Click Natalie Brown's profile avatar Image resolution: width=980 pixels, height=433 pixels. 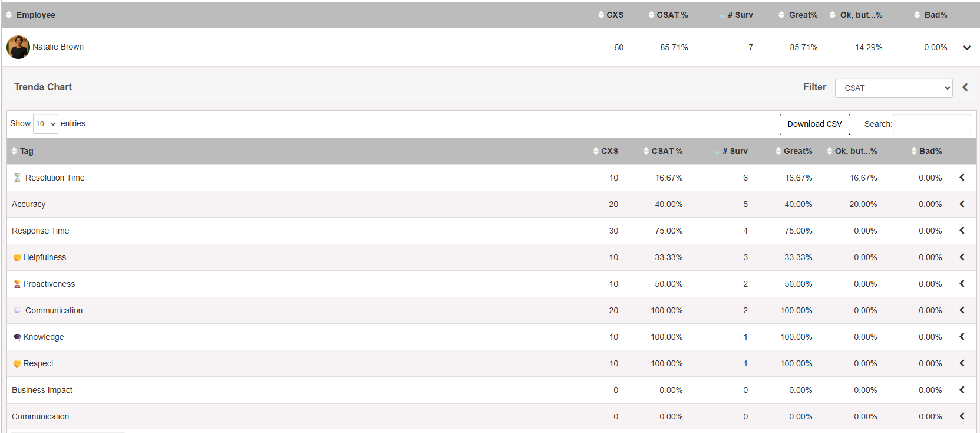click(18, 47)
